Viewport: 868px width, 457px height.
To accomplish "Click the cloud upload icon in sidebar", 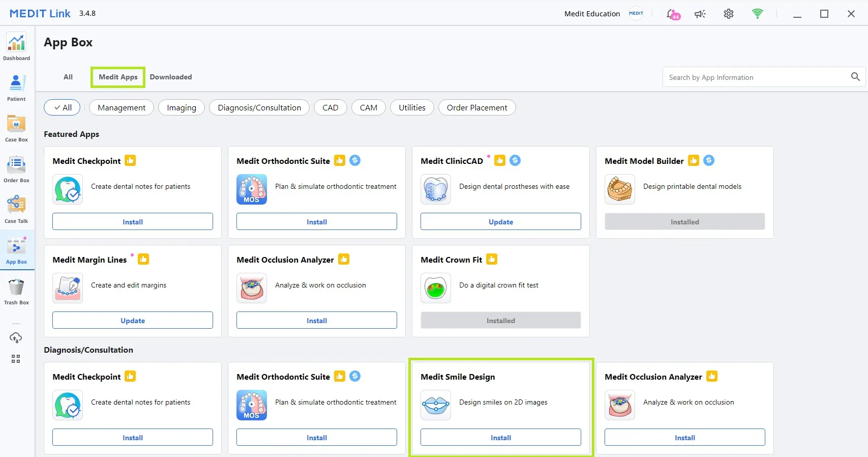I will [x=16, y=337].
